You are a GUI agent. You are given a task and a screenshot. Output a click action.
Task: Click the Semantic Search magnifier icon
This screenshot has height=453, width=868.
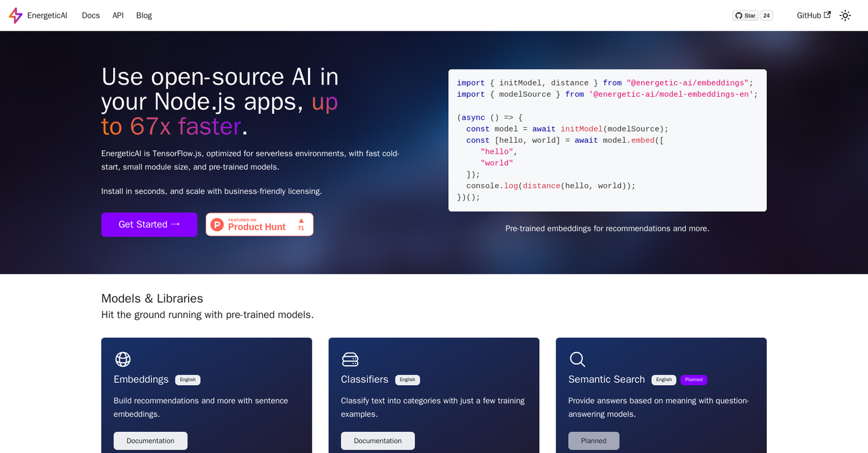pos(577,359)
